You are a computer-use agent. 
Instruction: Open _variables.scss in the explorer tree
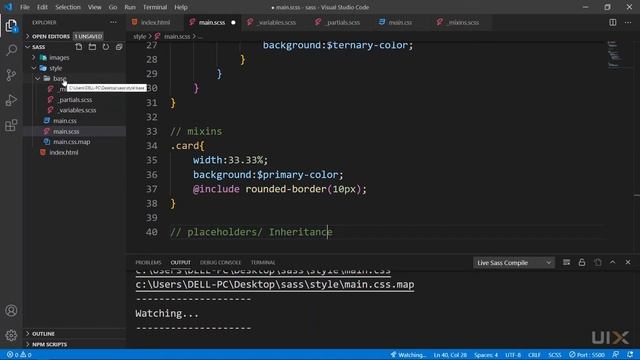(x=77, y=110)
